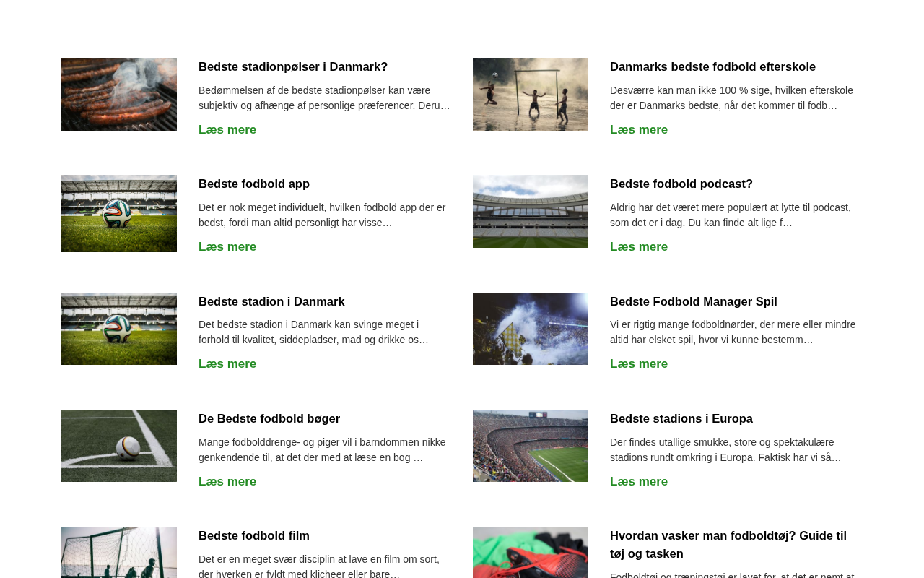Click 'Læs mere' under Bedste fodbold podcast
The image size is (924, 578).
639,246
